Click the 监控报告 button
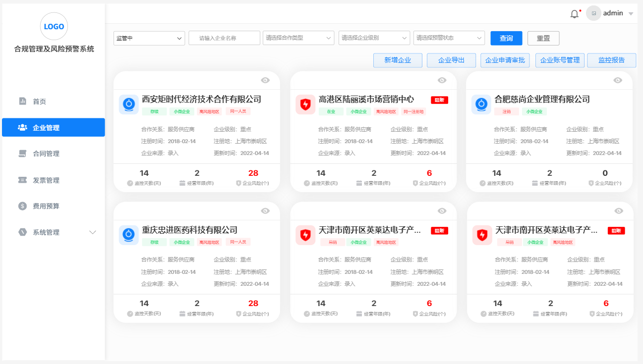 pyautogui.click(x=611, y=60)
